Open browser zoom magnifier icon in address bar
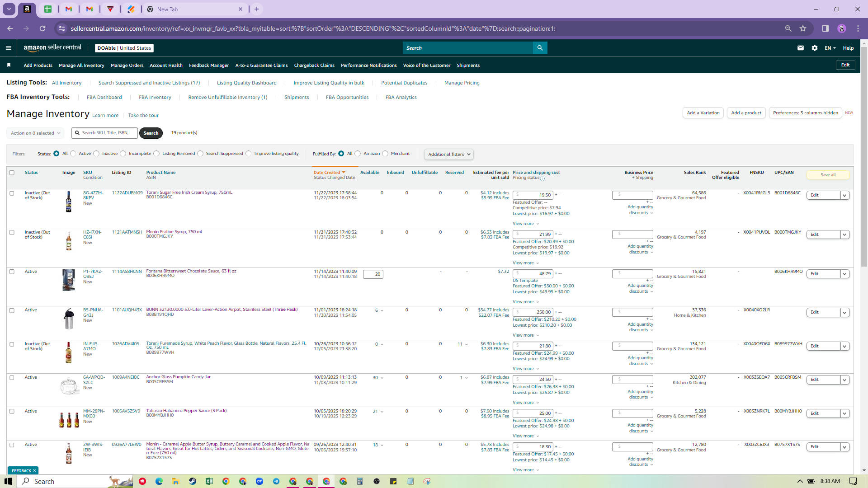Screen dimensions: 868x488 click(788, 28)
